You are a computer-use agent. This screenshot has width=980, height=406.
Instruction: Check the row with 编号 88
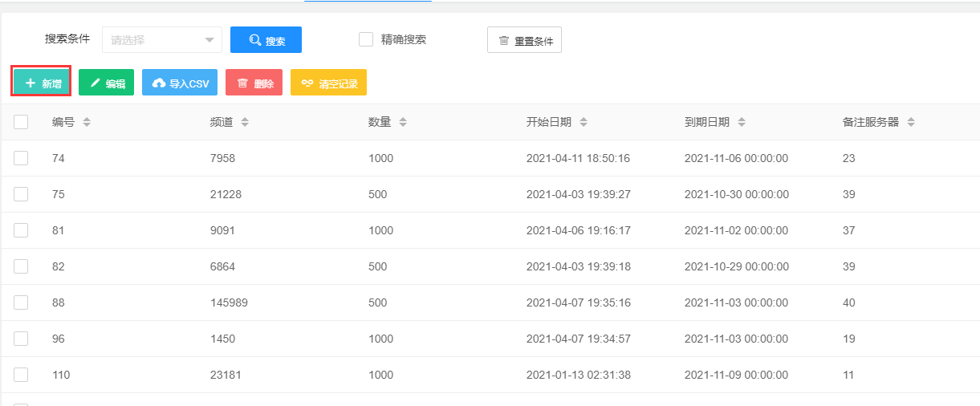point(21,302)
